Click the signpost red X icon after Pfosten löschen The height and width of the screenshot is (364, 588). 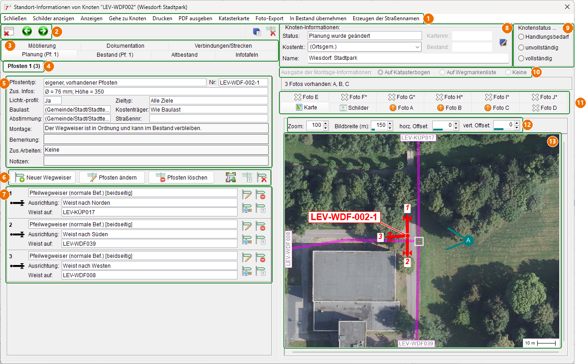262,177
